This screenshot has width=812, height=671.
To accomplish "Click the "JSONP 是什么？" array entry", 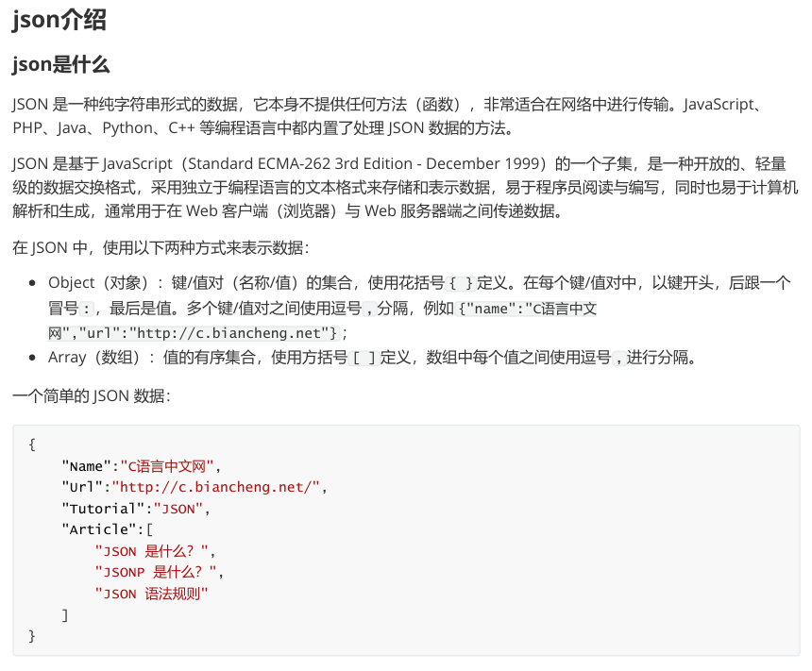I will coord(156,572).
